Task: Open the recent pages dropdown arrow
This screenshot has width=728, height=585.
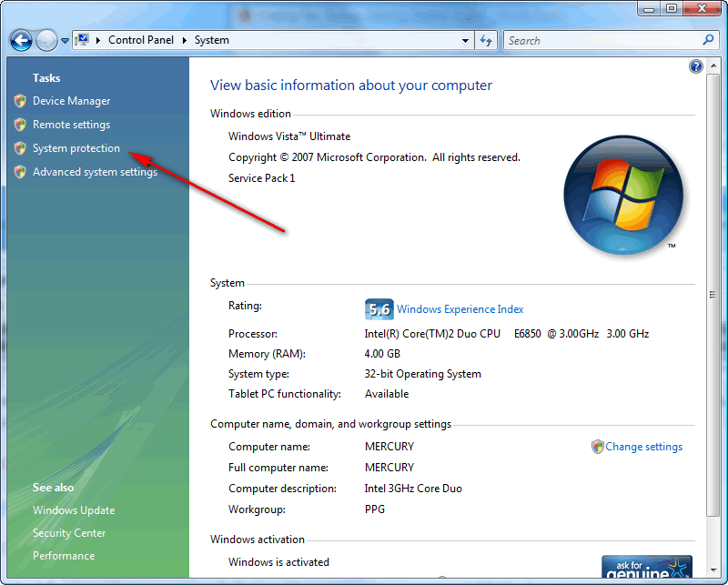Action: pyautogui.click(x=65, y=41)
